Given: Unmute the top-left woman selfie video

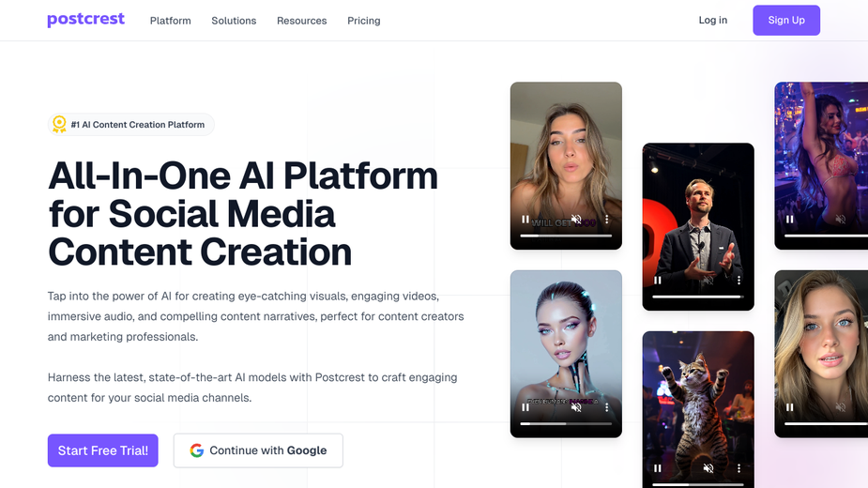Looking at the screenshot, I should tap(576, 220).
